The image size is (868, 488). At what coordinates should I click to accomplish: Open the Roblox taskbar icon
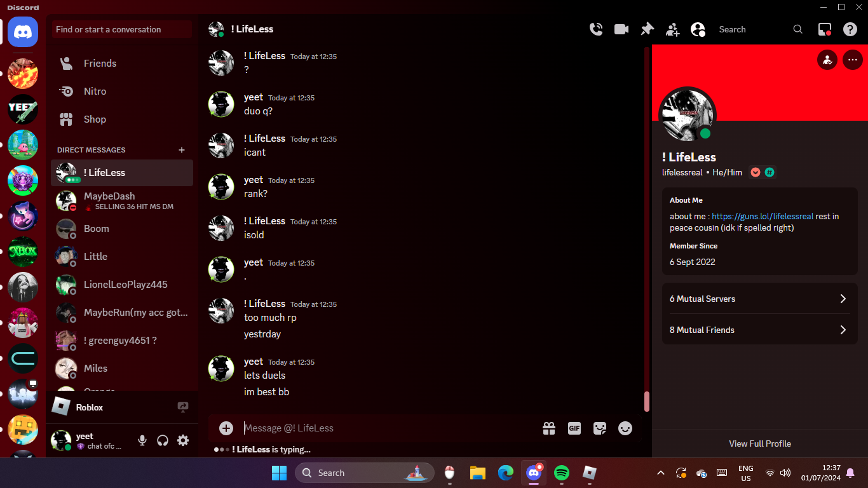(590, 473)
